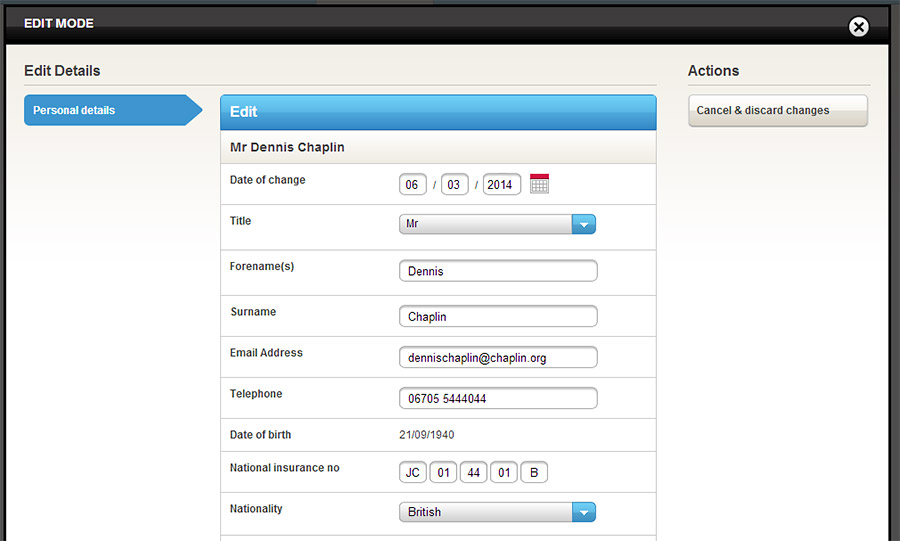
Task: Click the Forename(s) text field
Action: coord(497,271)
